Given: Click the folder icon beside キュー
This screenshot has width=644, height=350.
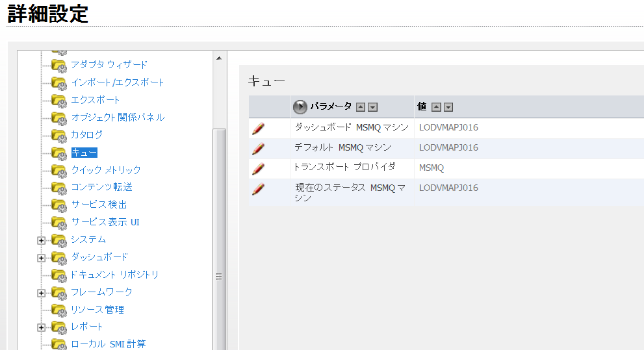Looking at the screenshot, I should pos(59,153).
